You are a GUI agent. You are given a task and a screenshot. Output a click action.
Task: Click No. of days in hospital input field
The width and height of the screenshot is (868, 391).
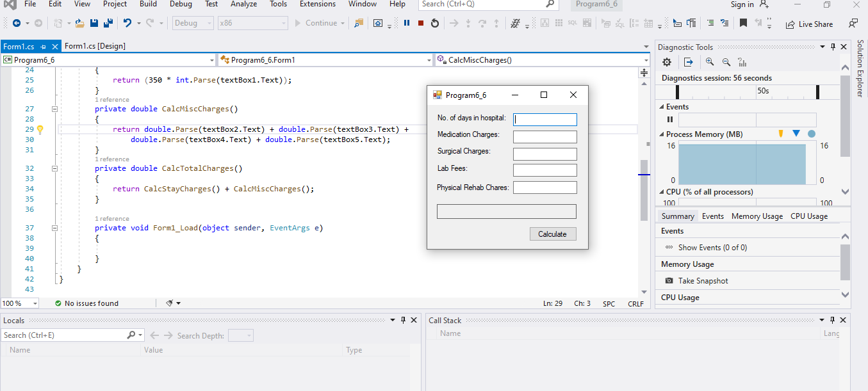545,119
